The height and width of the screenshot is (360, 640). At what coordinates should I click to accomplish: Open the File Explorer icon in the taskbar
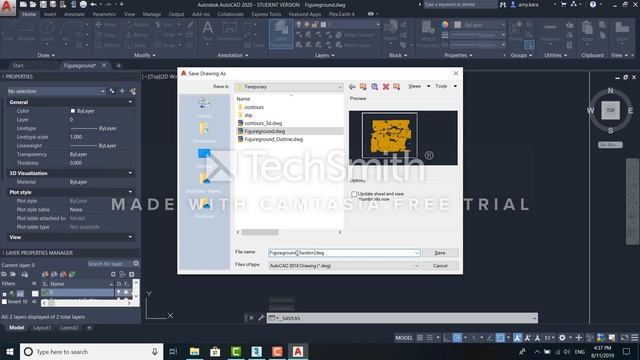[x=195, y=351]
